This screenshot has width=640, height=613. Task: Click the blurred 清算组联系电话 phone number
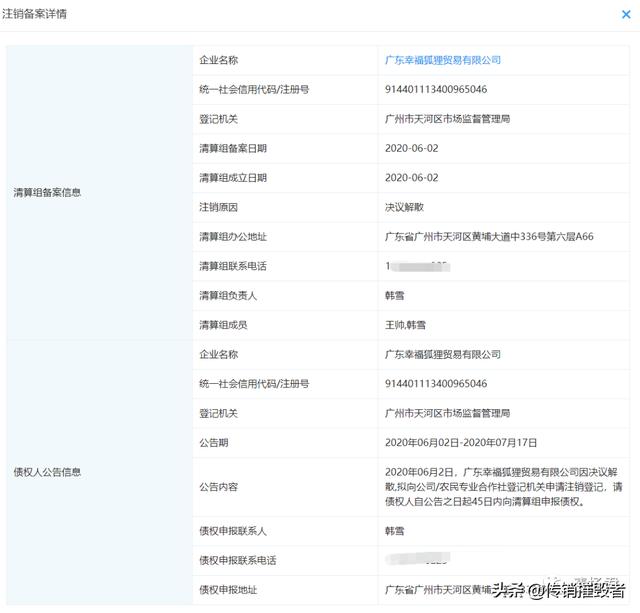pyautogui.click(x=418, y=266)
